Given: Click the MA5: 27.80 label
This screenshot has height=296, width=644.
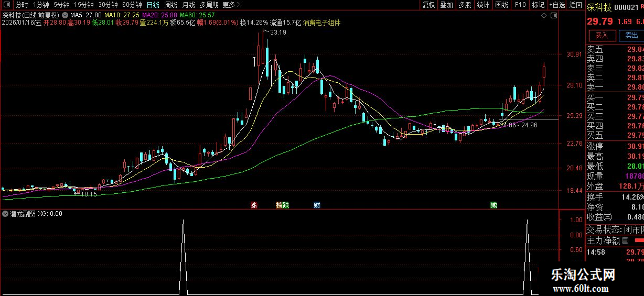Looking at the screenshot, I should point(85,15).
